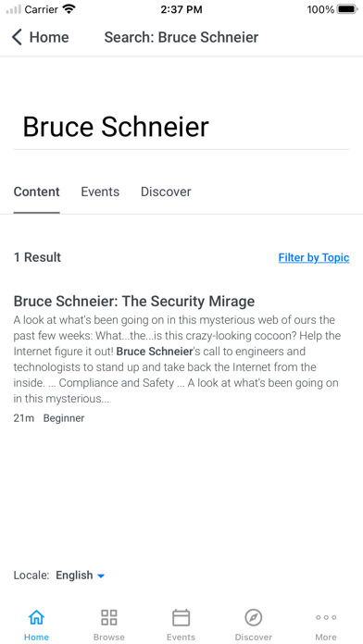Open Bruce Schneier: The Security Mirage result
The image size is (363, 644).
[134, 301]
